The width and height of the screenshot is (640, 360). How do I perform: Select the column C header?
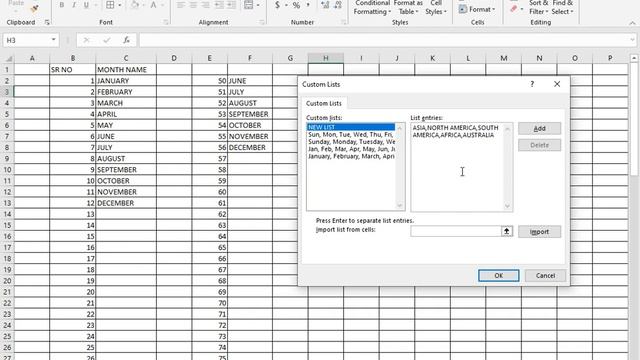click(126, 58)
